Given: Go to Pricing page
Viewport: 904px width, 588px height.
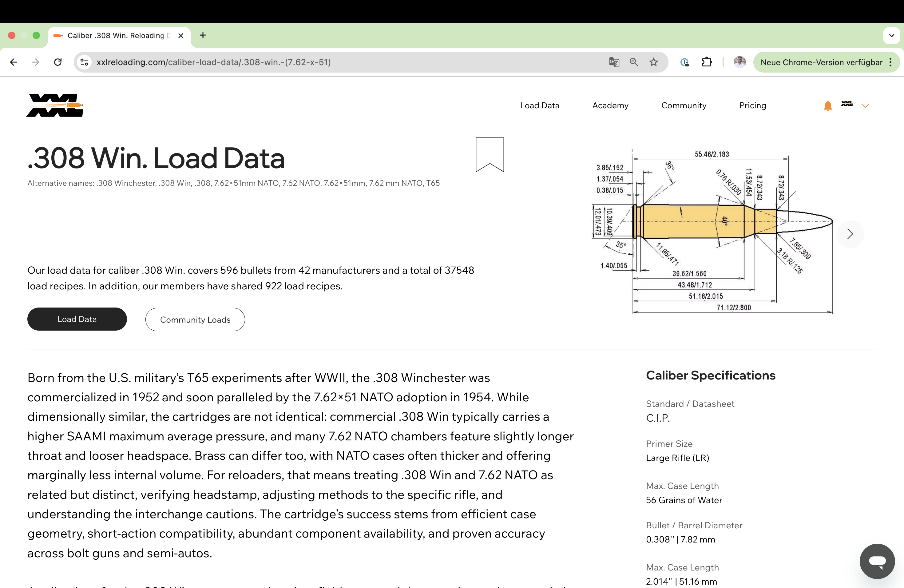Looking at the screenshot, I should pos(752,105).
